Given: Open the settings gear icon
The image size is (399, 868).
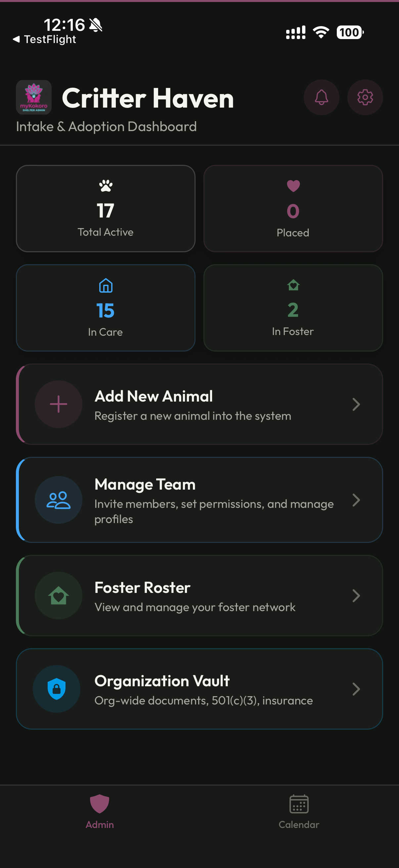Looking at the screenshot, I should click(x=365, y=97).
